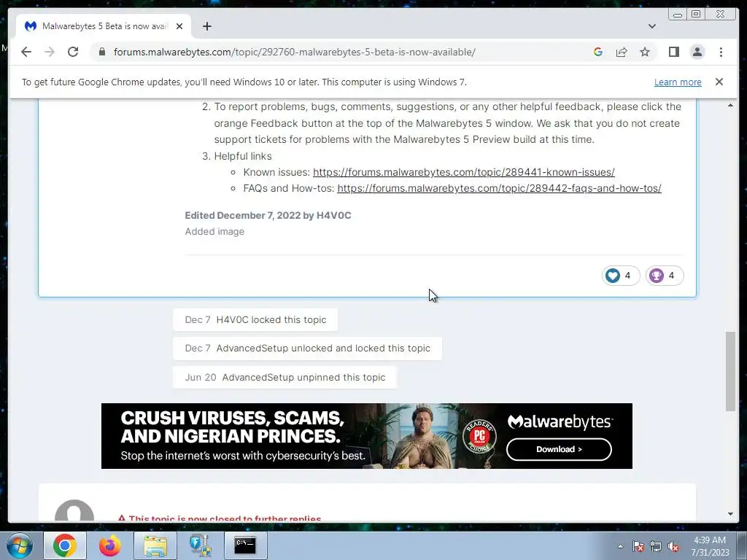Share this page icon
747x560 pixels.
point(622,52)
